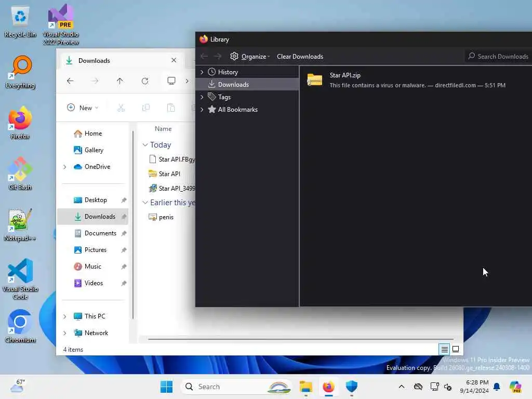
Task: Click the Explorer horizontal scrollbar
Action: pyautogui.click(x=301, y=339)
